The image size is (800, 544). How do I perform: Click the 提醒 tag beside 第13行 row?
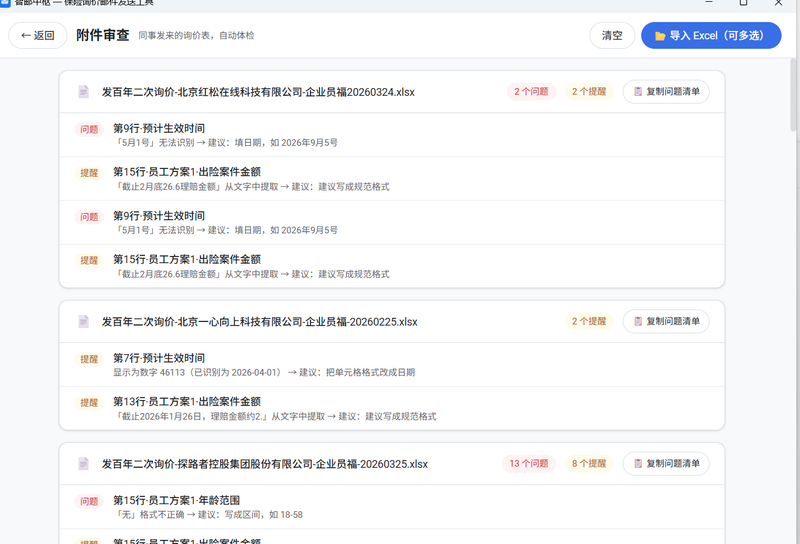(89, 403)
